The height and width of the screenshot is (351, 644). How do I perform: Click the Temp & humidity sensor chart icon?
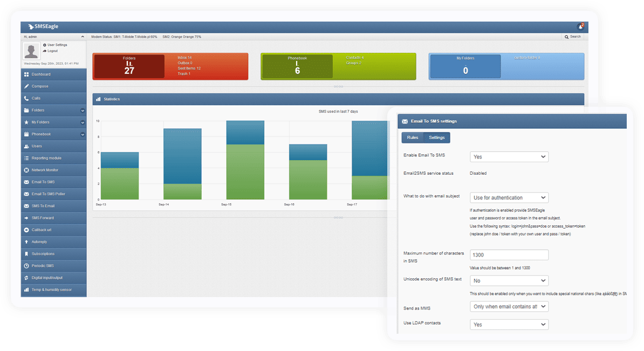point(26,290)
